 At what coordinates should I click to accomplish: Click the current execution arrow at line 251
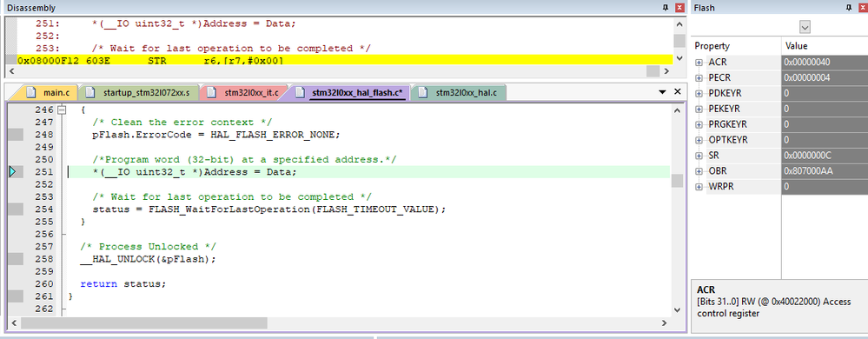tap(13, 172)
